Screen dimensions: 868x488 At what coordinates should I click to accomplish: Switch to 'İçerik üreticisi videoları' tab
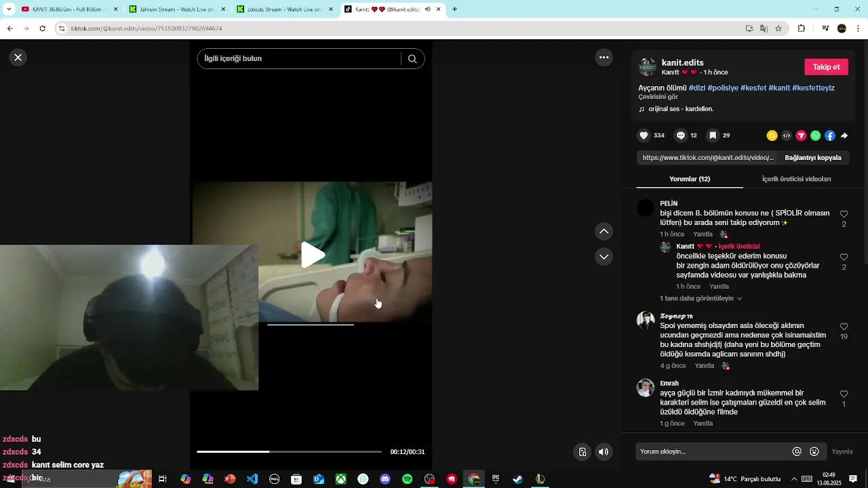(796, 179)
